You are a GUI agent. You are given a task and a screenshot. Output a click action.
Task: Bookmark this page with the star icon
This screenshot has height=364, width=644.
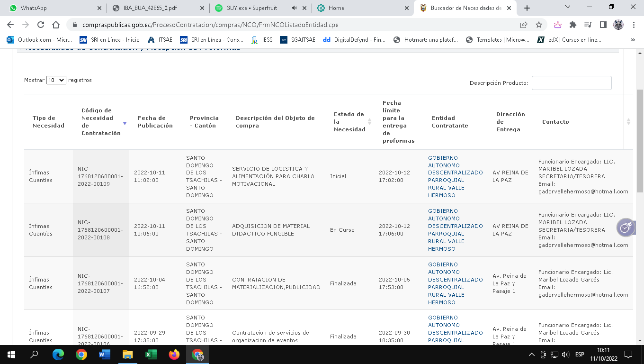pyautogui.click(x=539, y=25)
